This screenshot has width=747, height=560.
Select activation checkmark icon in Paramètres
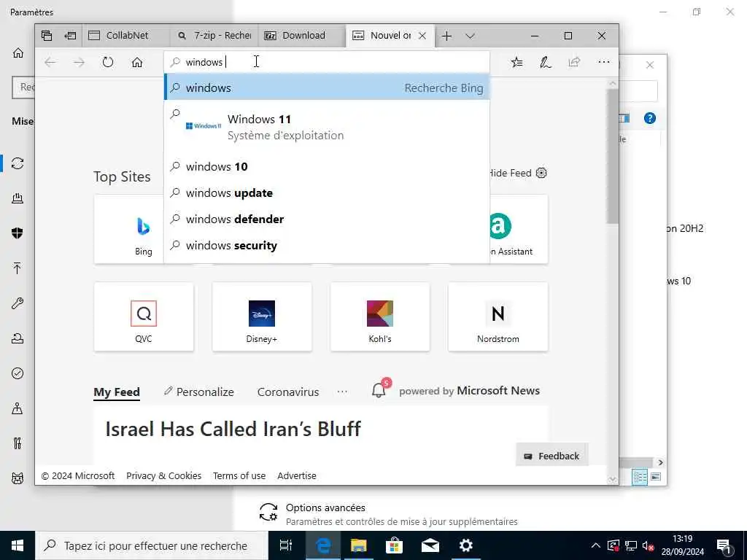click(18, 373)
